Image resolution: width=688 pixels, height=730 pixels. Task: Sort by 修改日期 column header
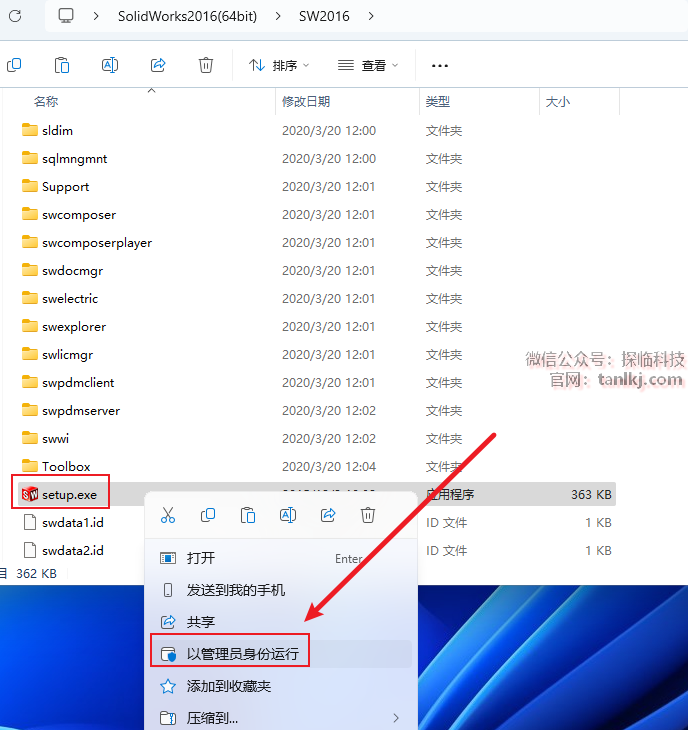[306, 101]
